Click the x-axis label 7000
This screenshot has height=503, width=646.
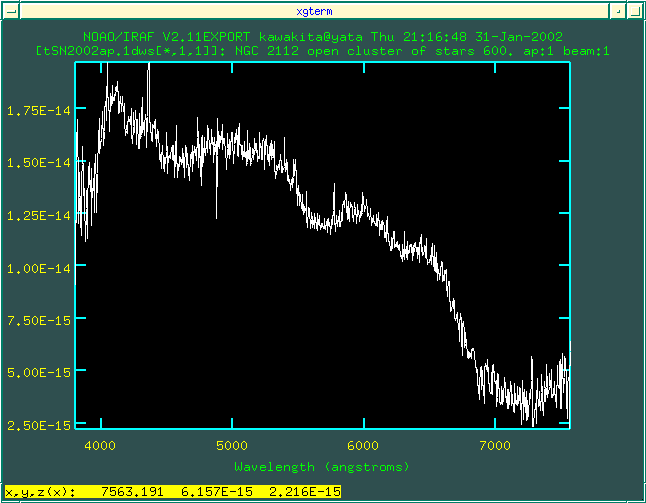(x=495, y=446)
